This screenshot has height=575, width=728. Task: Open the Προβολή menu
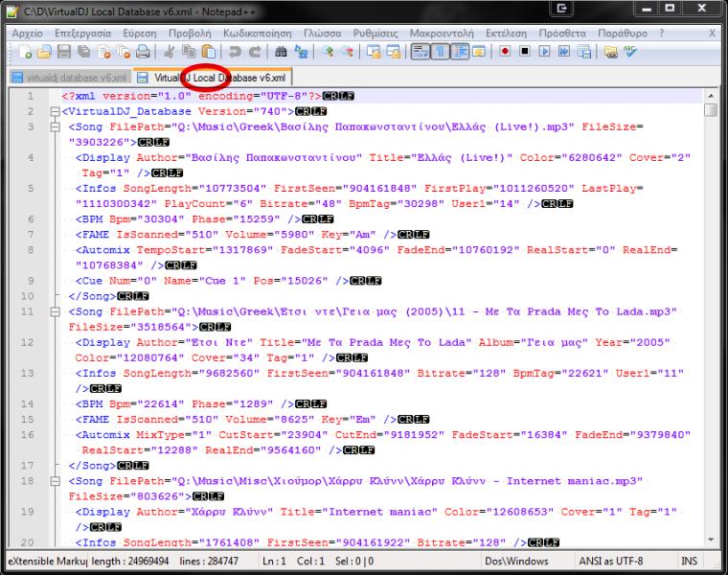click(x=190, y=34)
